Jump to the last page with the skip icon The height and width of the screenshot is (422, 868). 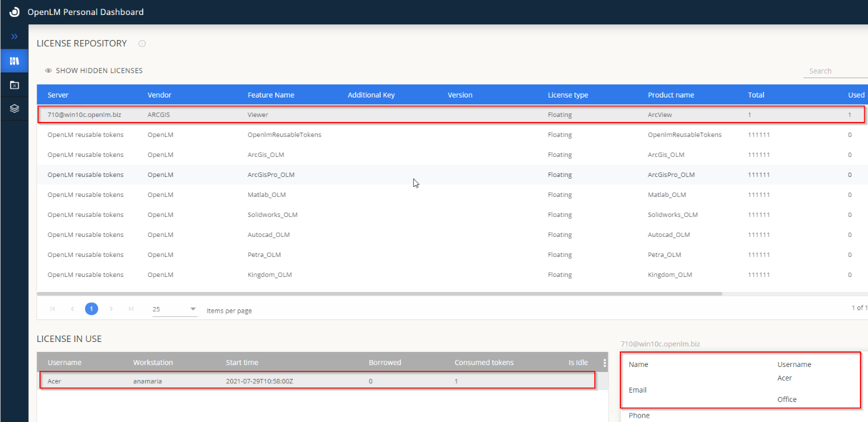(x=131, y=308)
